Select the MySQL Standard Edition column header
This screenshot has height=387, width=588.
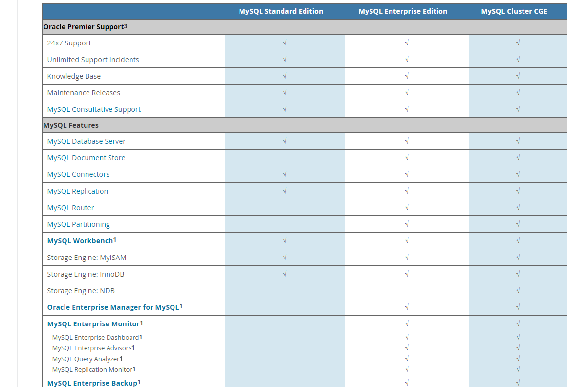click(281, 11)
